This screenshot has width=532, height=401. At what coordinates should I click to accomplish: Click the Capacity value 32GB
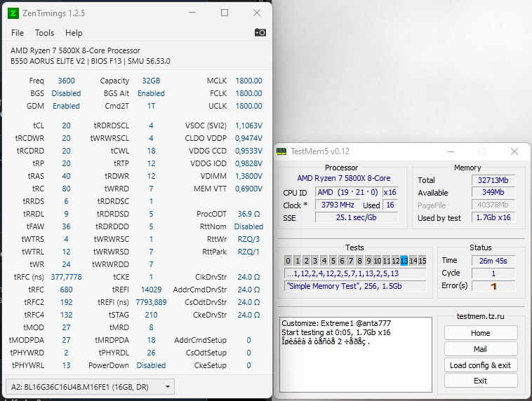[x=151, y=81]
